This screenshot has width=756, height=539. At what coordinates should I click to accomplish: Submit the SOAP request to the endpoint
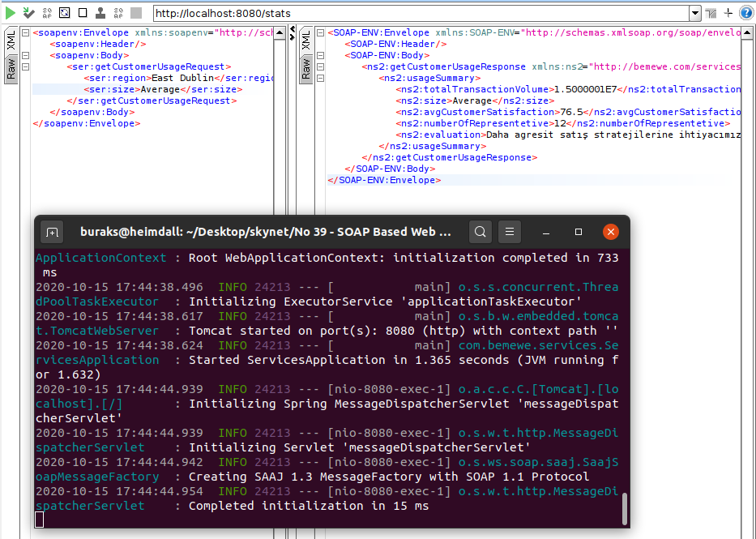[x=10, y=13]
